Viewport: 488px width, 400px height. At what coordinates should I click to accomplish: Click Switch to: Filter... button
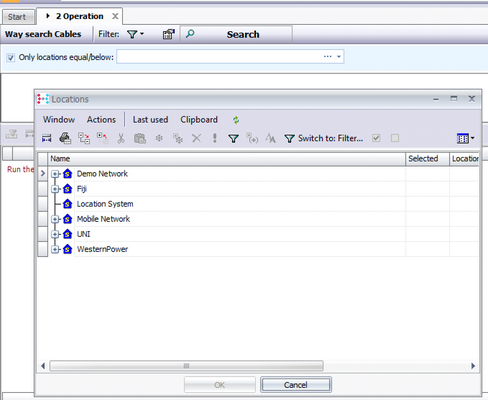(324, 138)
